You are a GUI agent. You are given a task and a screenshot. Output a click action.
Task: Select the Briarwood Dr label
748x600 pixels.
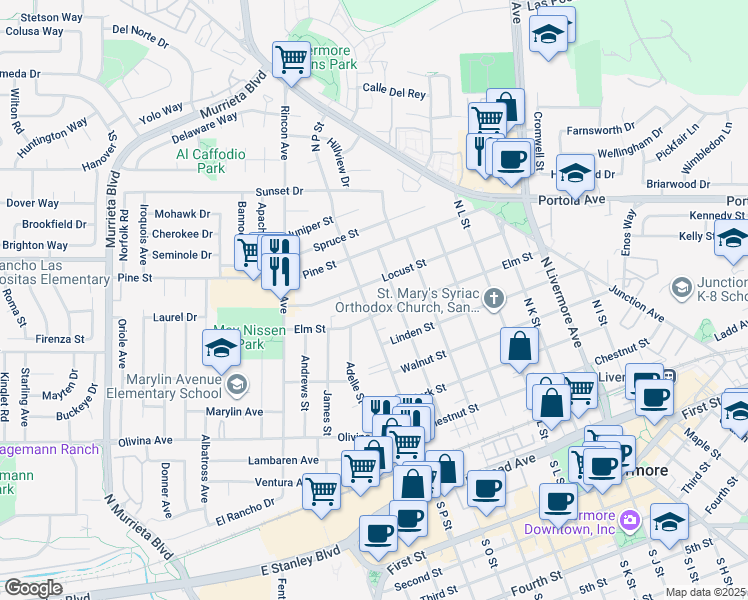[678, 184]
